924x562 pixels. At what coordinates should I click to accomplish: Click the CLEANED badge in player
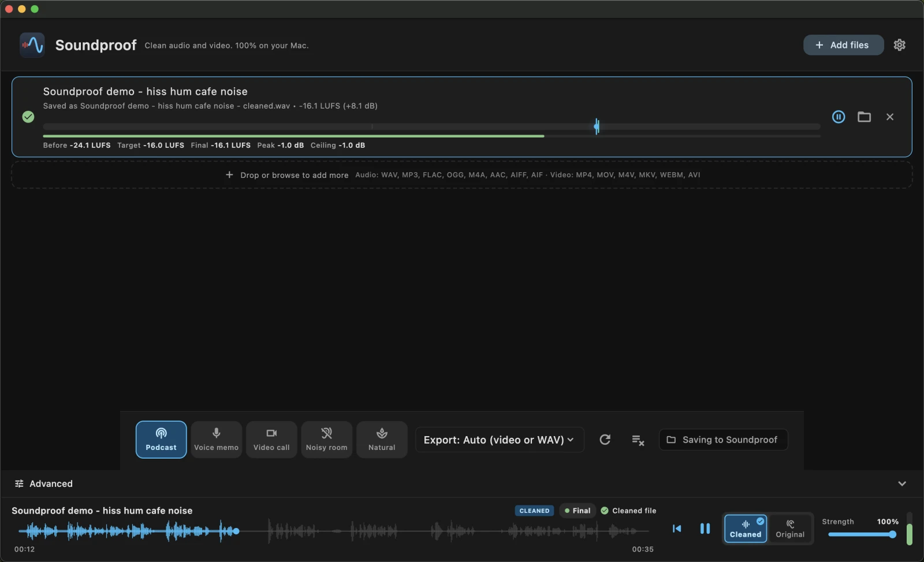pyautogui.click(x=534, y=511)
